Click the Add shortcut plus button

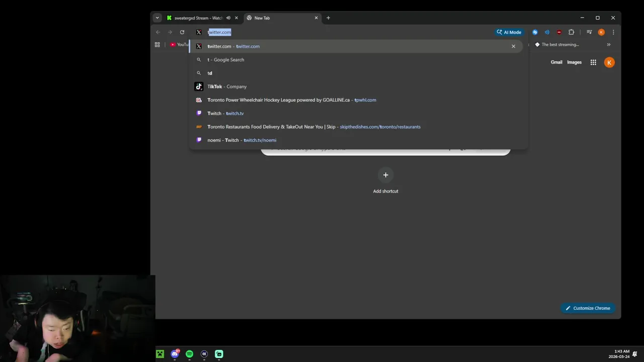click(385, 175)
